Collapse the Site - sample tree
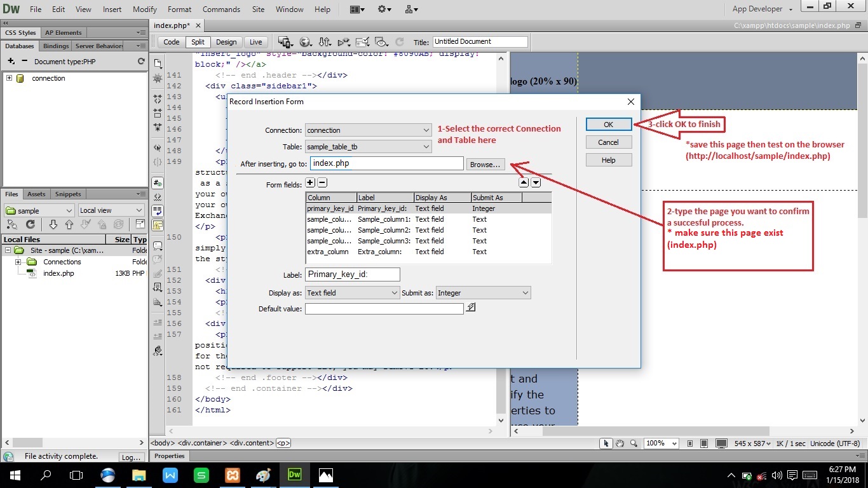 tap(7, 251)
